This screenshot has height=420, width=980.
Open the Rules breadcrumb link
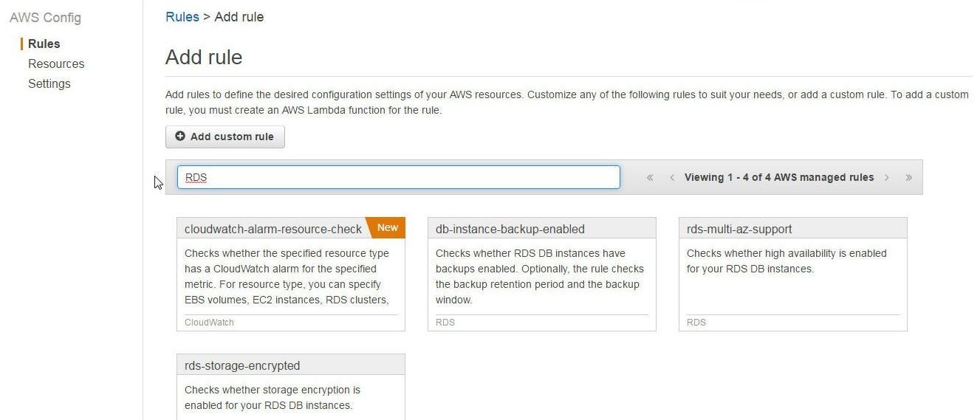pyautogui.click(x=182, y=17)
